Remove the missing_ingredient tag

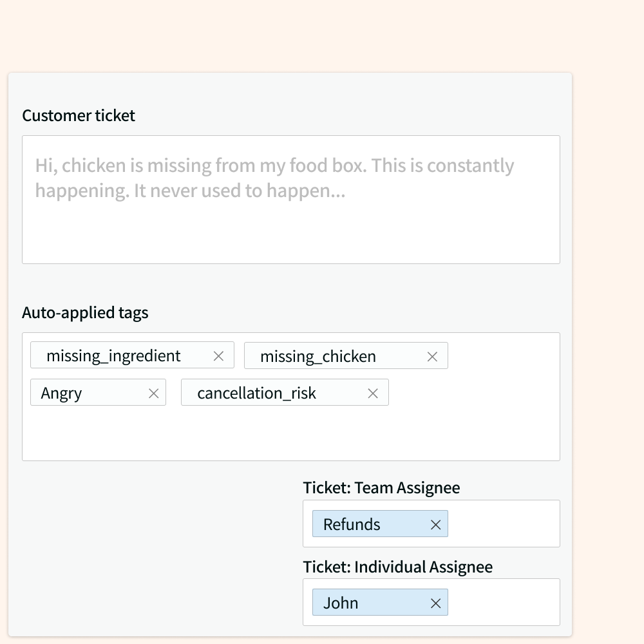click(x=219, y=355)
